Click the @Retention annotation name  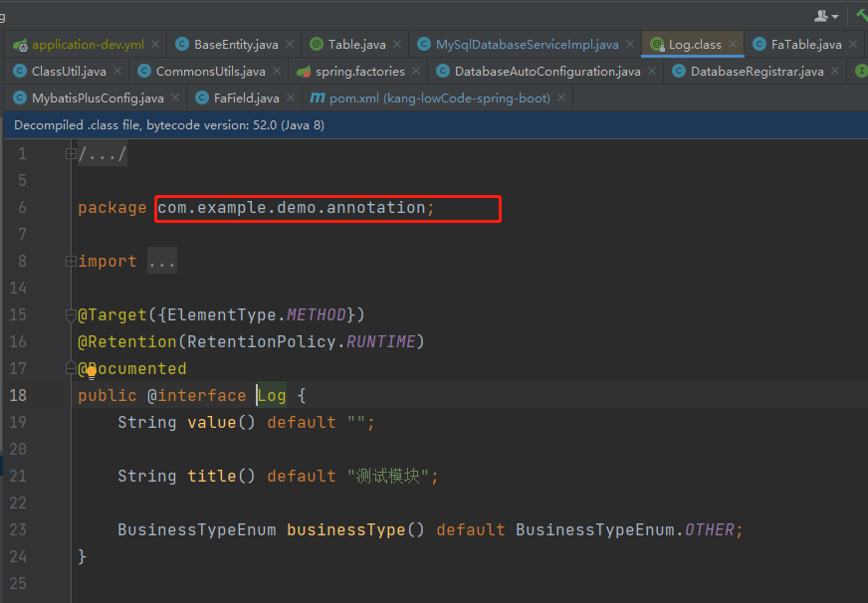tap(127, 341)
